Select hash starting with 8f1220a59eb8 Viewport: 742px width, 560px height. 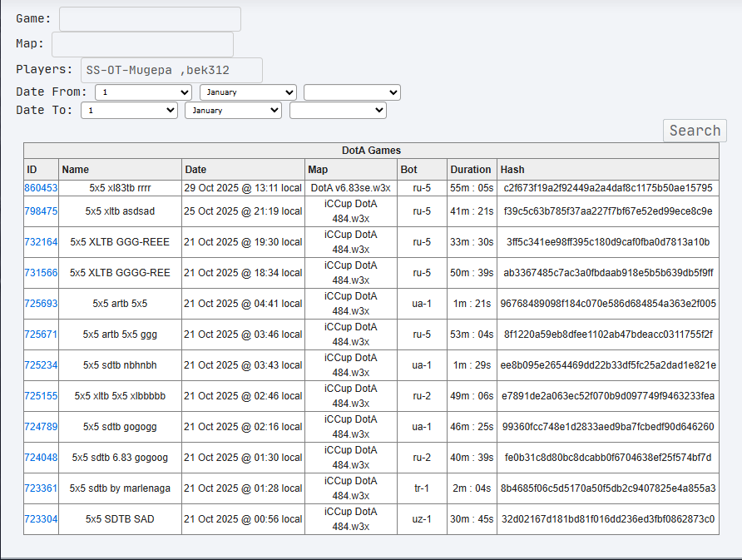608,335
